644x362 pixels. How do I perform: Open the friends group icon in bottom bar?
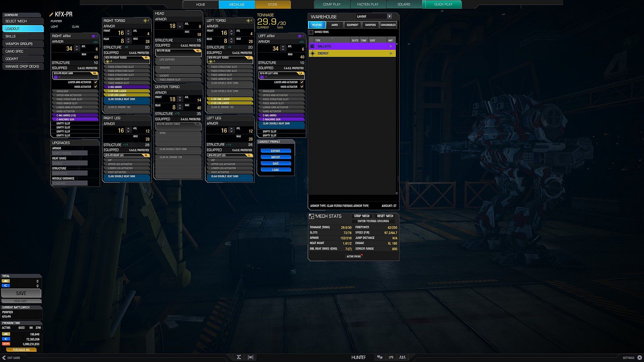402,357
